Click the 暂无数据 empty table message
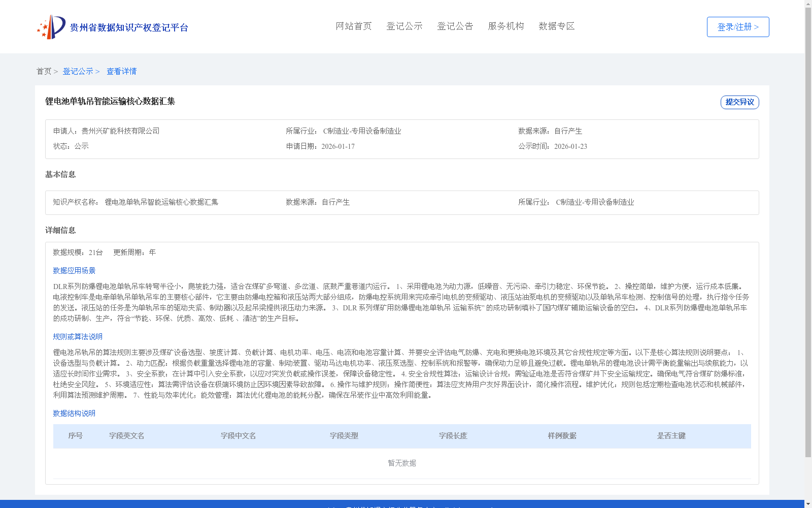The width and height of the screenshot is (812, 508). coord(402,463)
